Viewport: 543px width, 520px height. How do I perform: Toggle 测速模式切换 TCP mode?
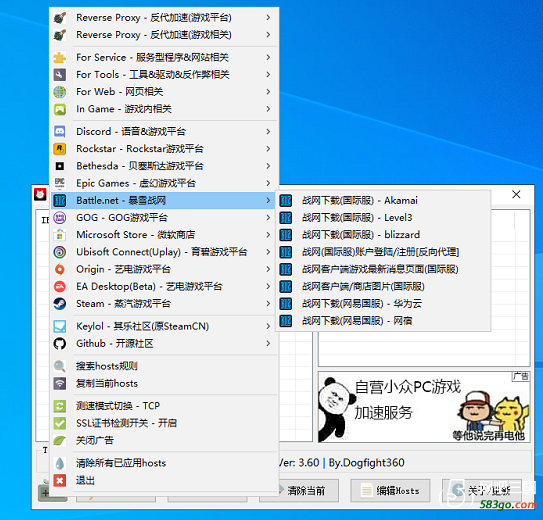(x=165, y=406)
